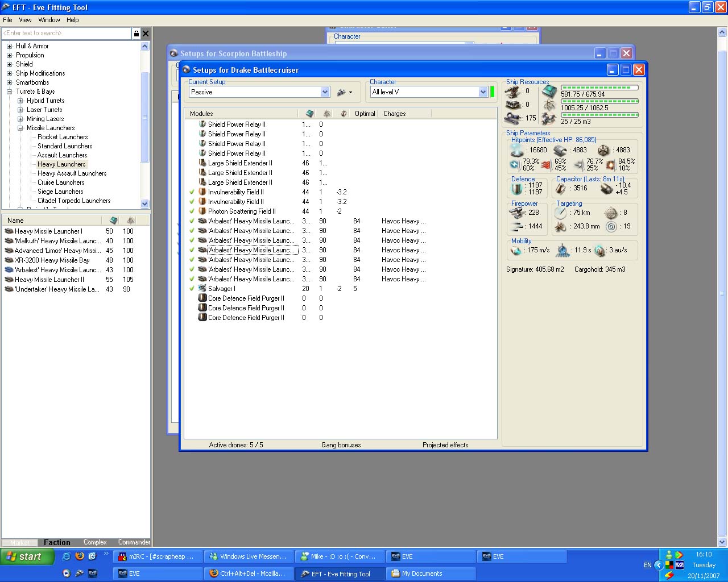Click the capacitor recharge icon showing -10.4
Viewport: 728px width, 582px height.
pyautogui.click(x=606, y=189)
